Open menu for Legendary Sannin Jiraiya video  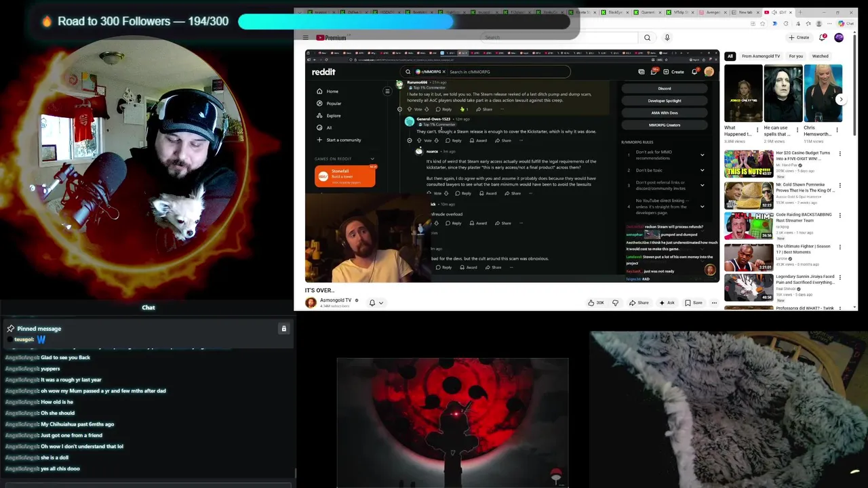point(840,278)
